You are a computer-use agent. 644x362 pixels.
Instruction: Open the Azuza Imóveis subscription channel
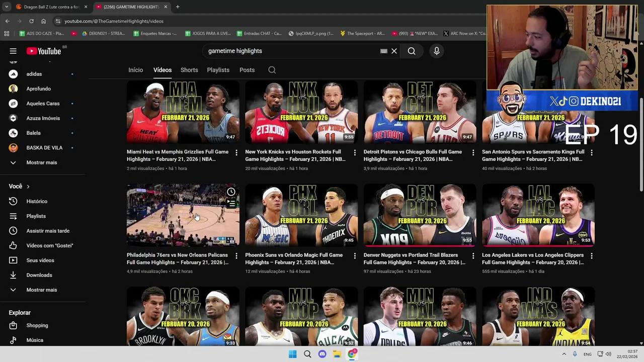42,118
